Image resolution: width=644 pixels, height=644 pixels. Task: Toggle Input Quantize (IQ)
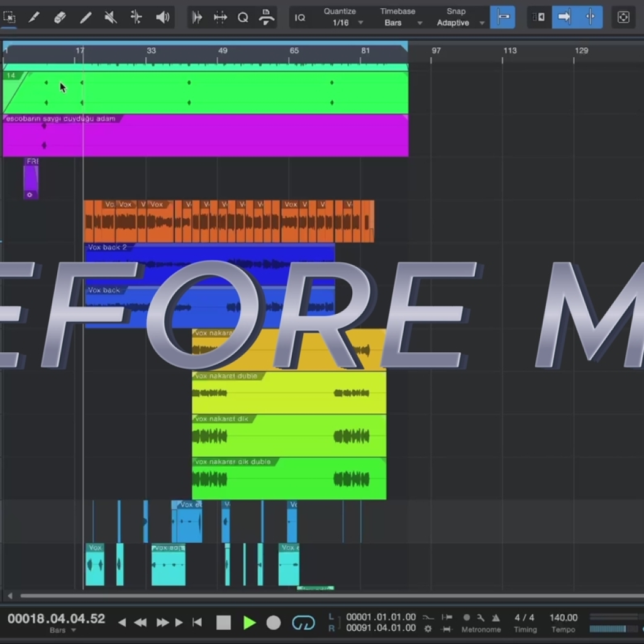(300, 17)
